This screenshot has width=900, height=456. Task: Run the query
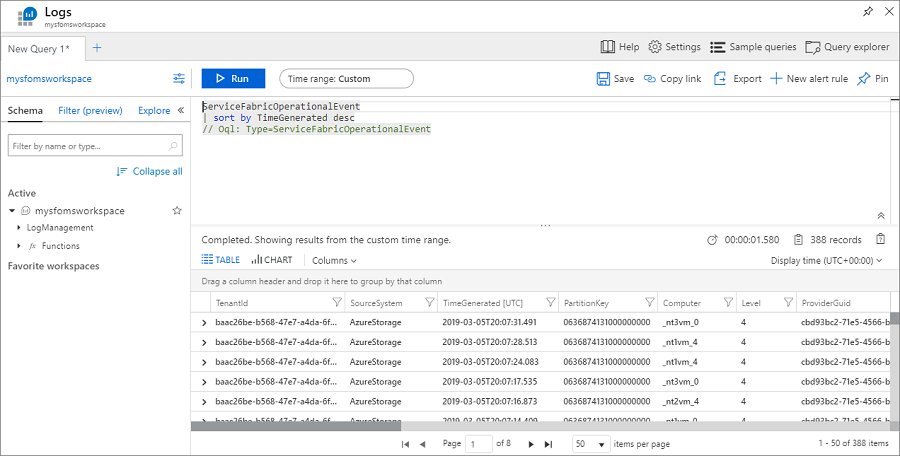pyautogui.click(x=233, y=78)
